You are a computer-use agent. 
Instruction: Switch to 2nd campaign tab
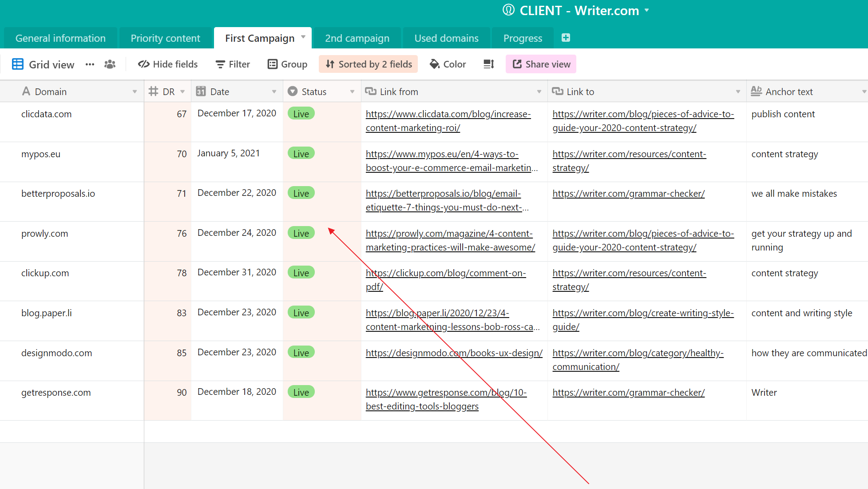(357, 38)
